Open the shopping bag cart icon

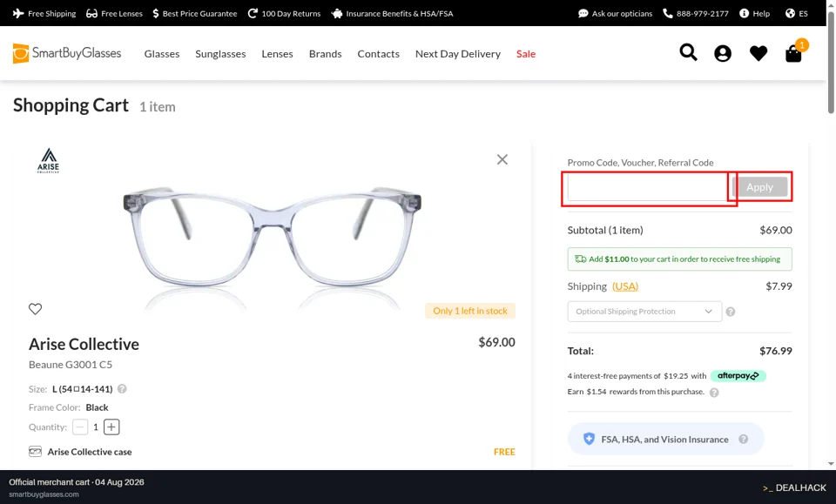click(x=793, y=53)
